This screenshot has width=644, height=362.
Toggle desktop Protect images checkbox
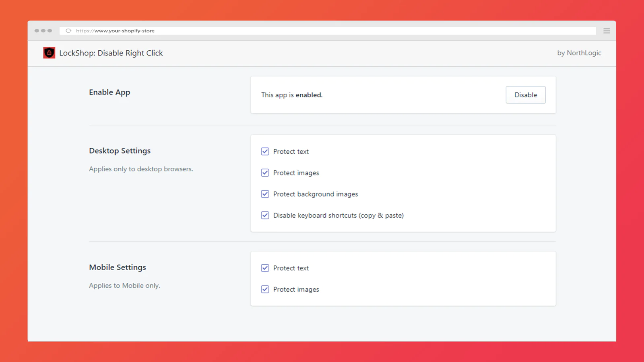(x=265, y=173)
